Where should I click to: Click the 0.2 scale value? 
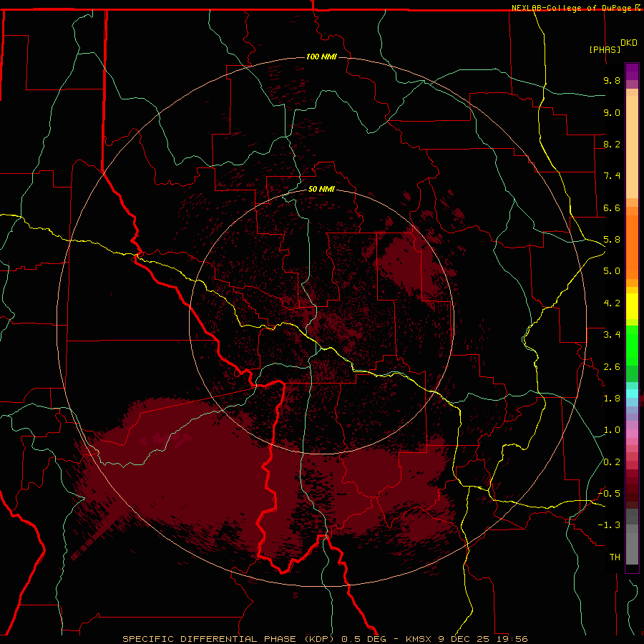click(x=612, y=462)
